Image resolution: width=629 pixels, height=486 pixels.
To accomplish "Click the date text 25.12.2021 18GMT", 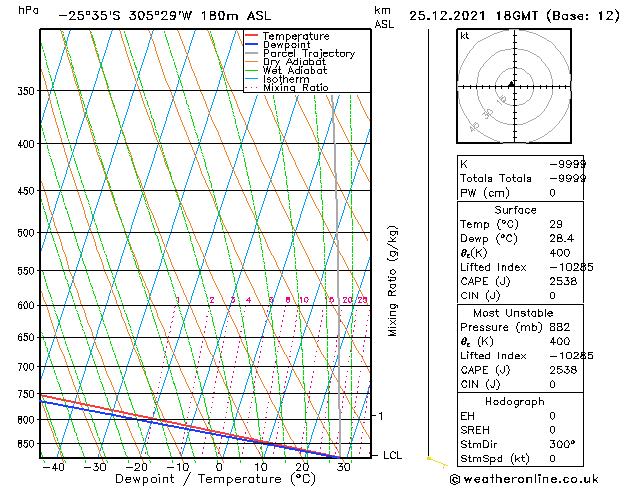I will [x=473, y=16].
